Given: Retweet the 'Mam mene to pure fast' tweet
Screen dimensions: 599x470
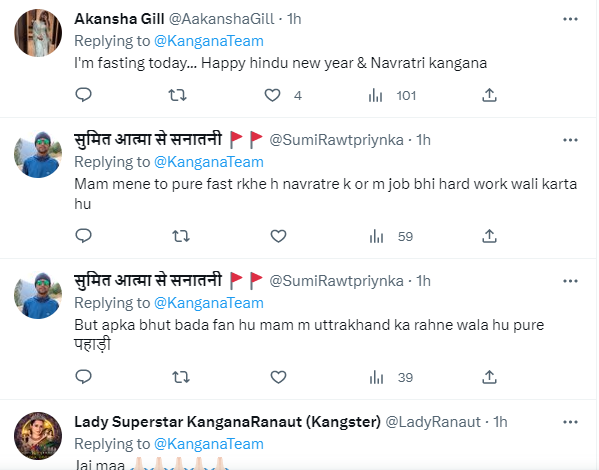Looking at the screenshot, I should (181, 236).
